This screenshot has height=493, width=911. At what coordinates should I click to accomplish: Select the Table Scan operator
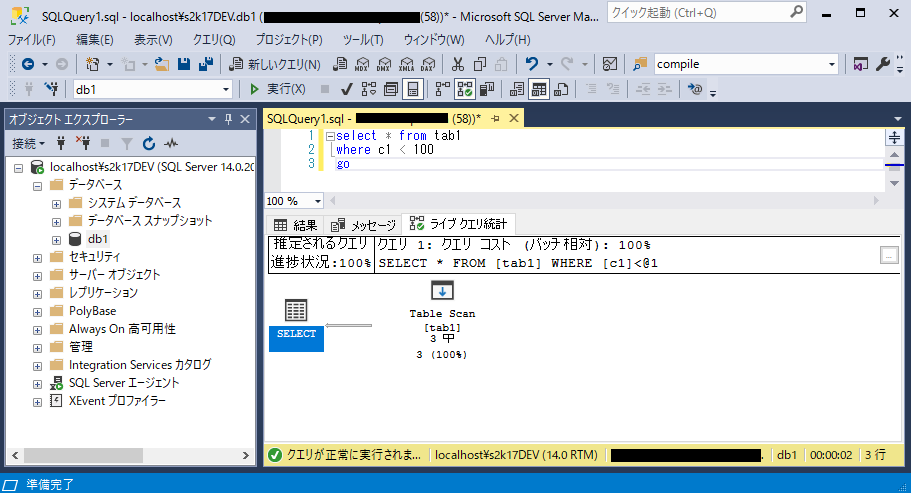click(x=442, y=319)
